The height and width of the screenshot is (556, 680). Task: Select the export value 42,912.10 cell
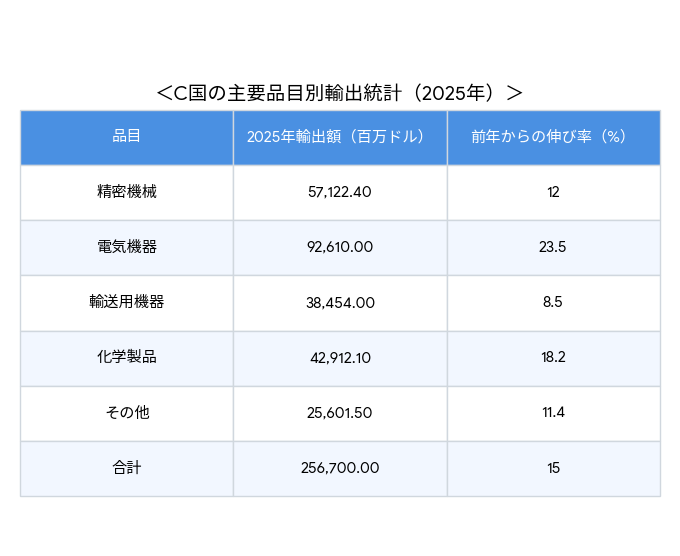[x=340, y=357]
